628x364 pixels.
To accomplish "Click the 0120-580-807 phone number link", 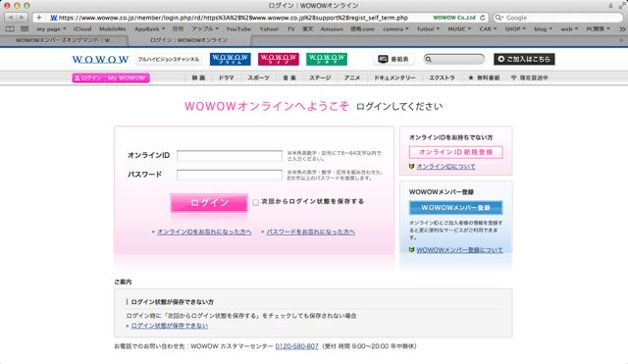I will 296,346.
